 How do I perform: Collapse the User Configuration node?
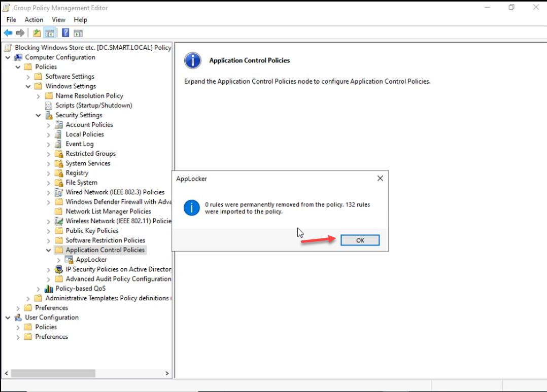pyautogui.click(x=8, y=317)
